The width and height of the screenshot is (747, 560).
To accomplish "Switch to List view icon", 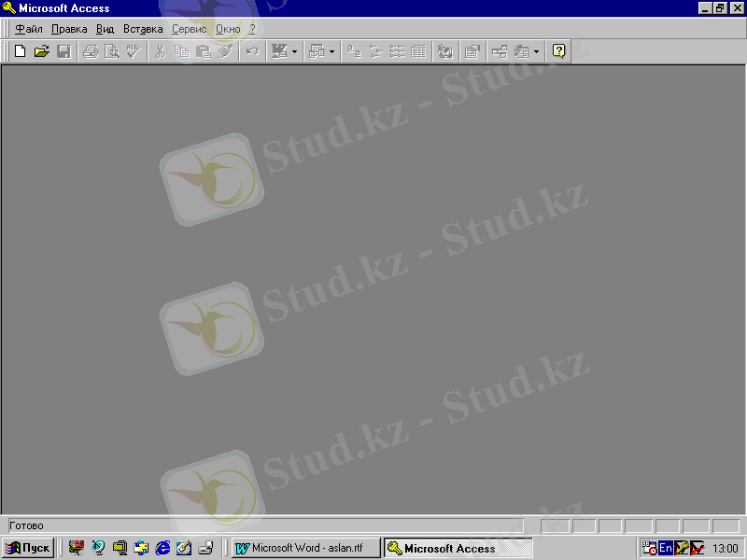I will click(397, 51).
